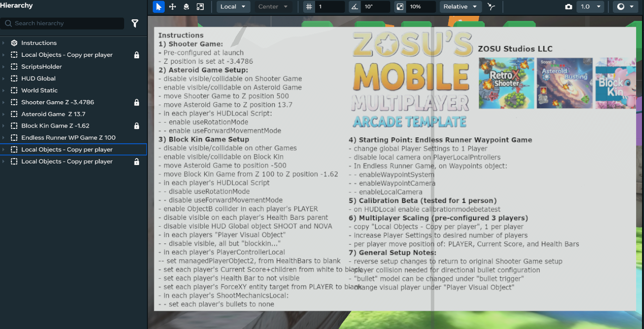Click the Block Kin thumbnail
The image size is (644, 329).
pos(615,83)
